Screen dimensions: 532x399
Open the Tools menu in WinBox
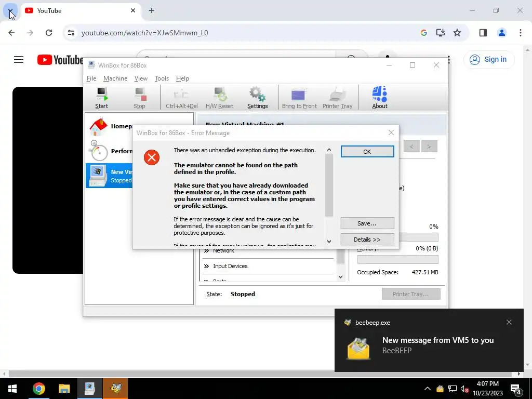162,78
